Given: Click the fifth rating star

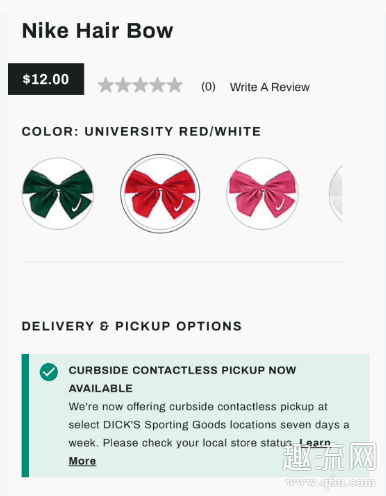Looking at the screenshot, I should pos(175,85).
